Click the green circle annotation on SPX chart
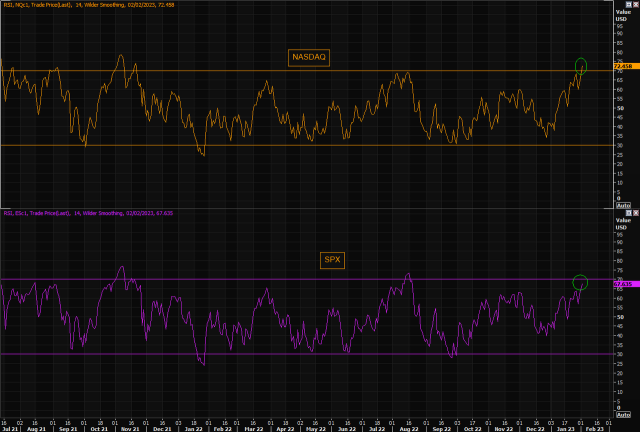The image size is (640, 432). (580, 282)
